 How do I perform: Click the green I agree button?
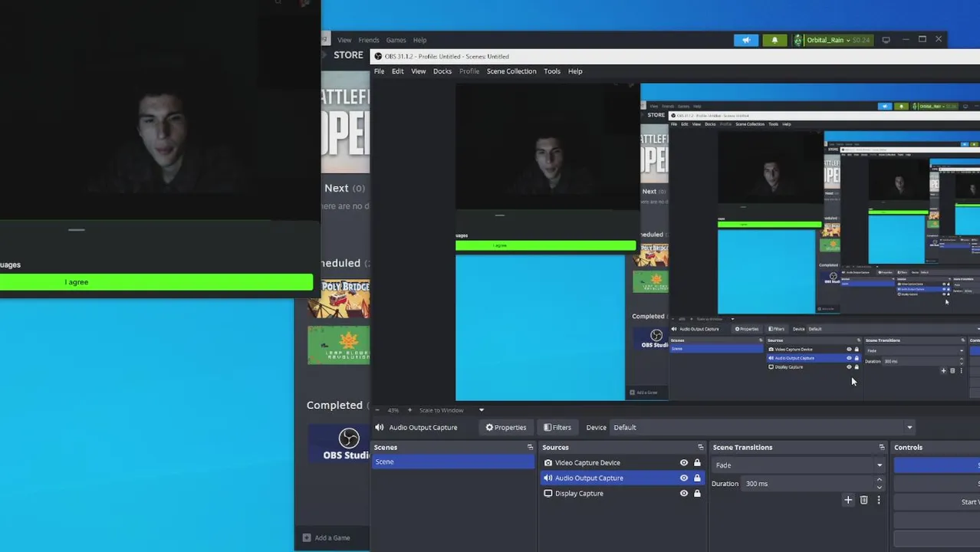[x=156, y=282]
